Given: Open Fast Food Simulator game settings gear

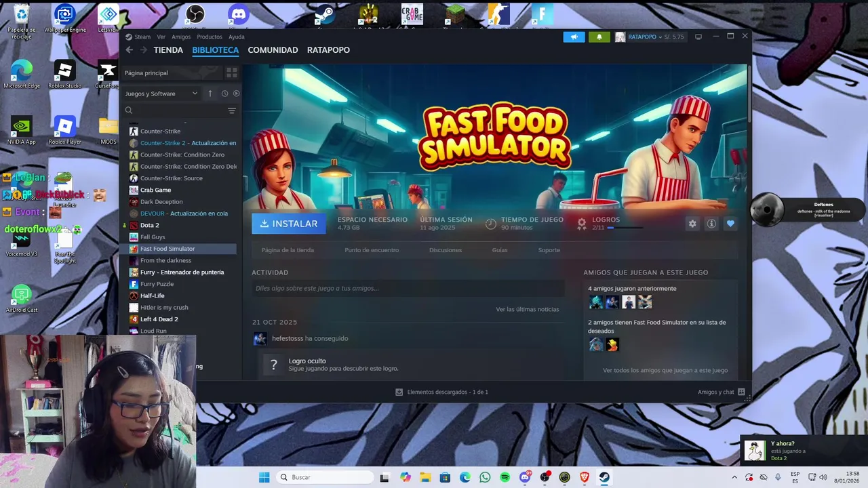Looking at the screenshot, I should tap(692, 224).
